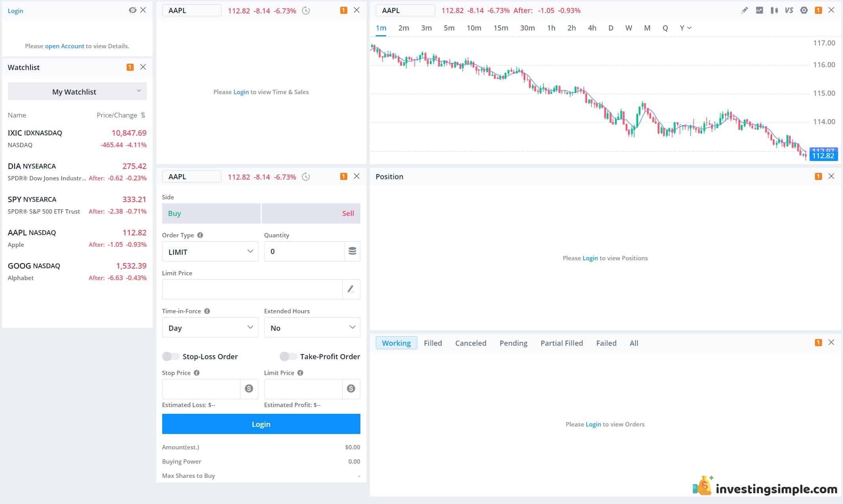Click orange link-group badge in Position panel
Image resolution: width=843 pixels, height=504 pixels.
(818, 177)
